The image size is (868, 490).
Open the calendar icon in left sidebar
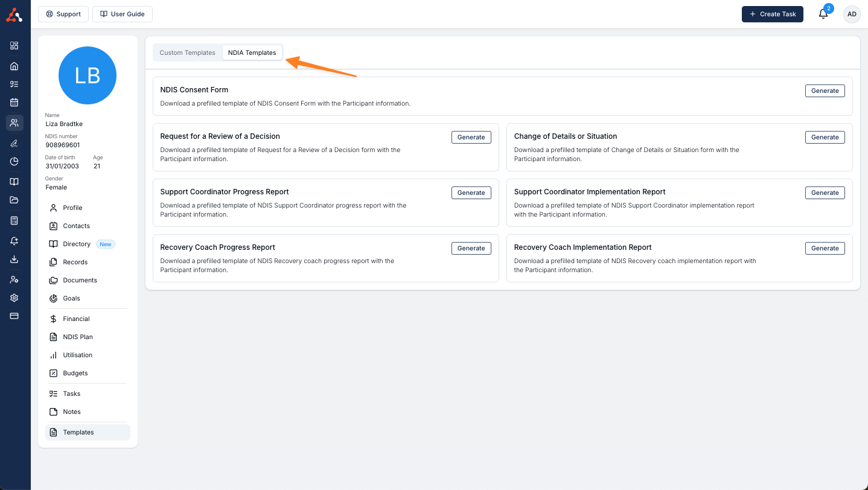point(14,103)
